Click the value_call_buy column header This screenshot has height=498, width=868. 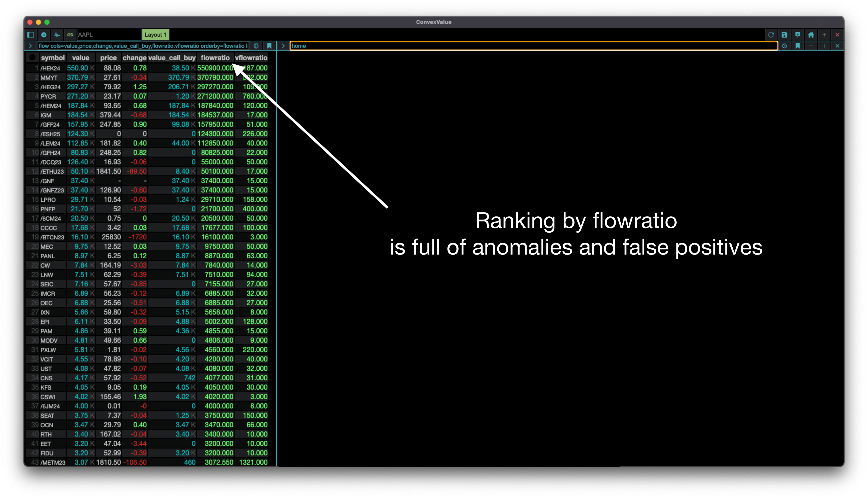172,58
